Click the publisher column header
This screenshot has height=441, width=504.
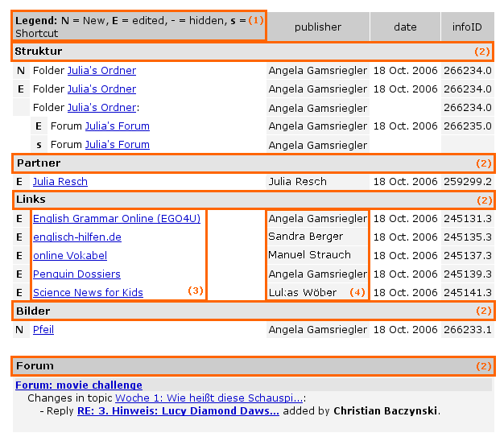pyautogui.click(x=318, y=27)
